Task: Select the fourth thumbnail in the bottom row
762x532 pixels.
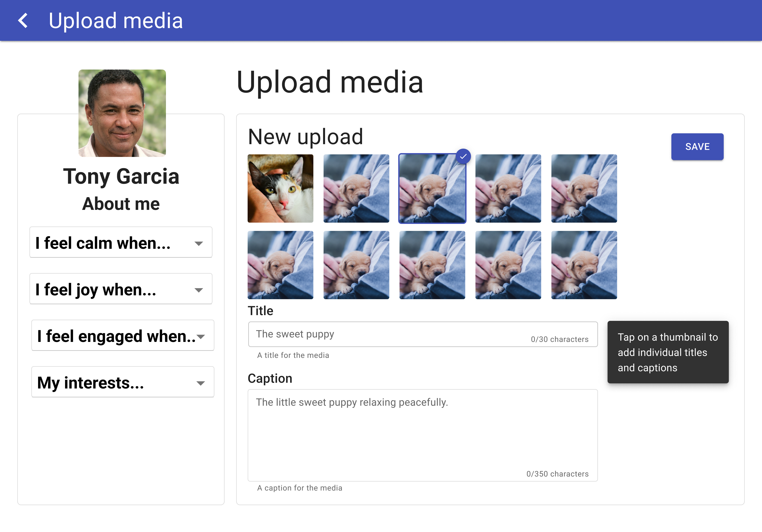Action: click(x=508, y=265)
